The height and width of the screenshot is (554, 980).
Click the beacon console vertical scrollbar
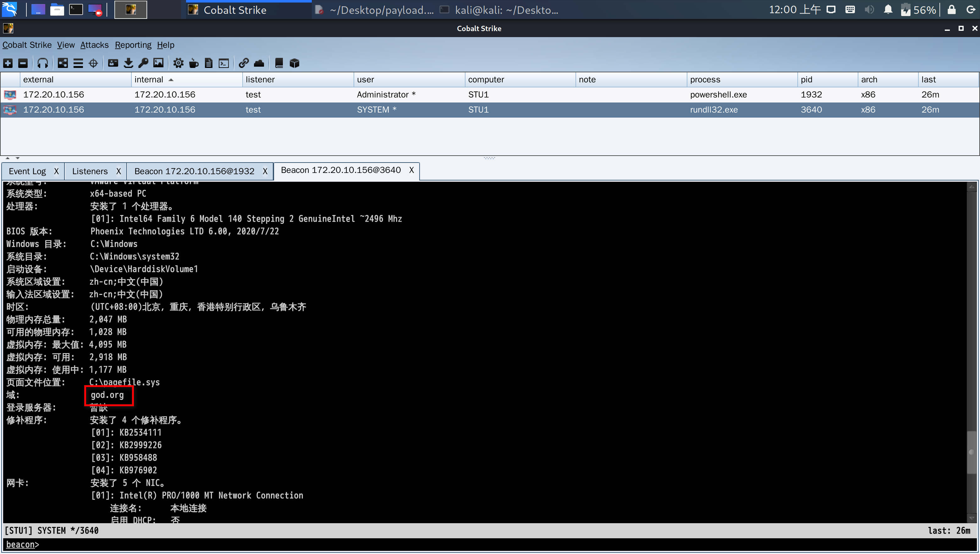pyautogui.click(x=971, y=452)
